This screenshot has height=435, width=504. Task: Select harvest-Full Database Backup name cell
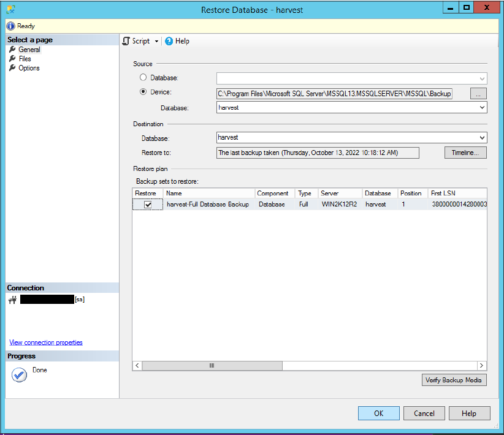208,205
